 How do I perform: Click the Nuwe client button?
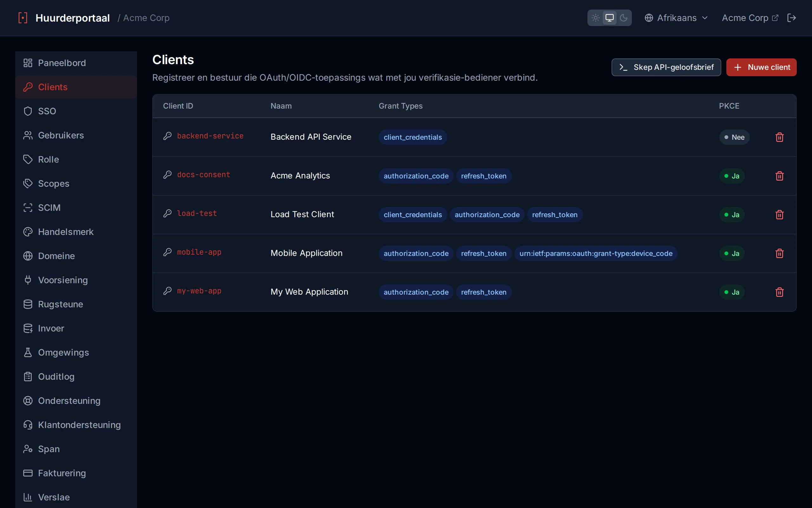[x=761, y=67]
